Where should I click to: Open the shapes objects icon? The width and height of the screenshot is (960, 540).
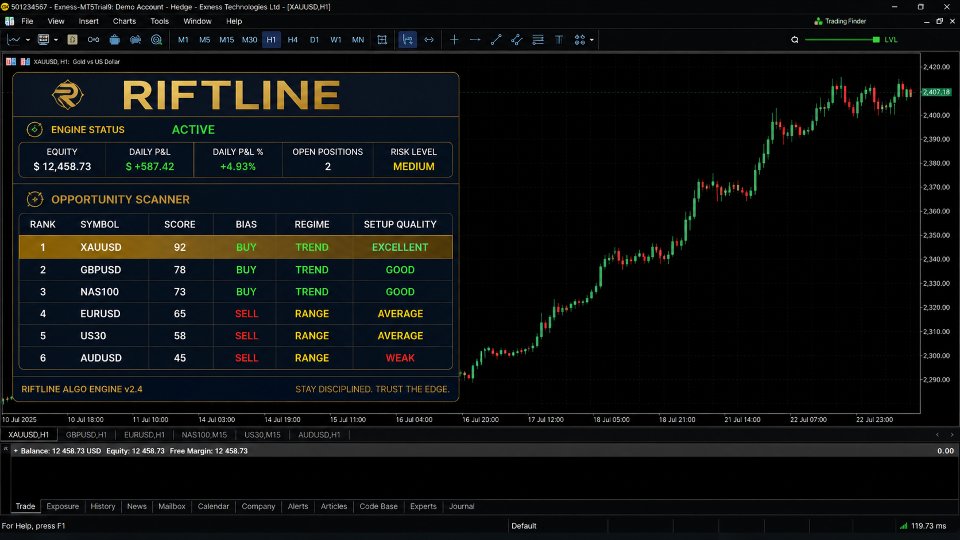(x=579, y=40)
